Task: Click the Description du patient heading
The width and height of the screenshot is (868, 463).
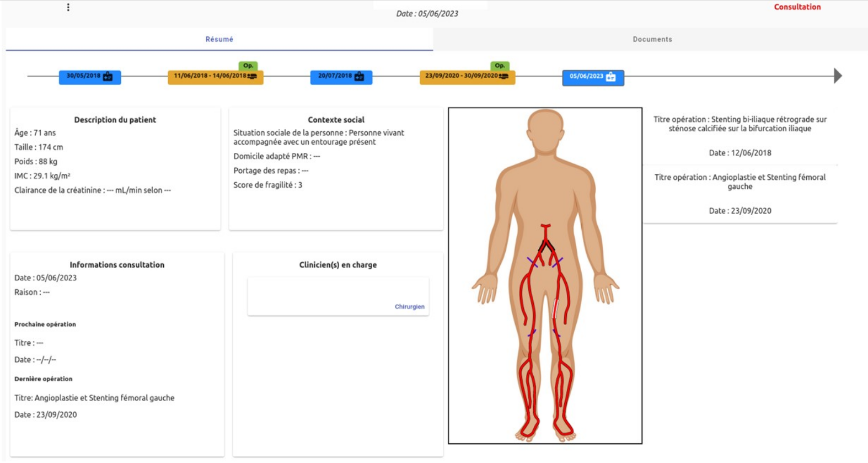Action: (115, 120)
